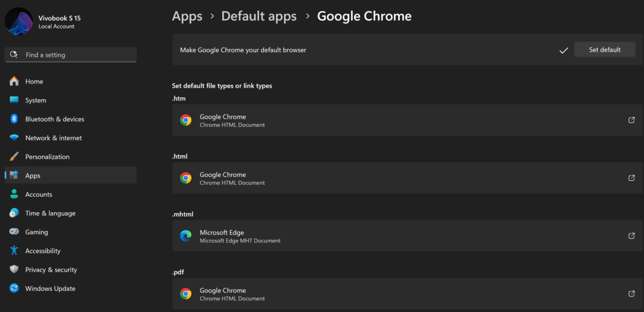Select the Accounts section
This screenshot has height=312, width=644.
click(71, 194)
